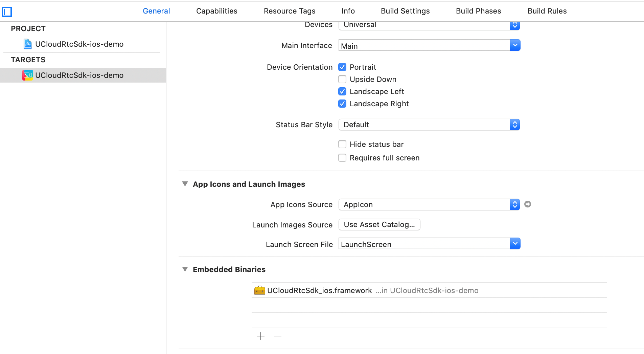Select the UCloudRtcSdk_ios.framework row text
This screenshot has height=354, width=644.
[x=319, y=290]
